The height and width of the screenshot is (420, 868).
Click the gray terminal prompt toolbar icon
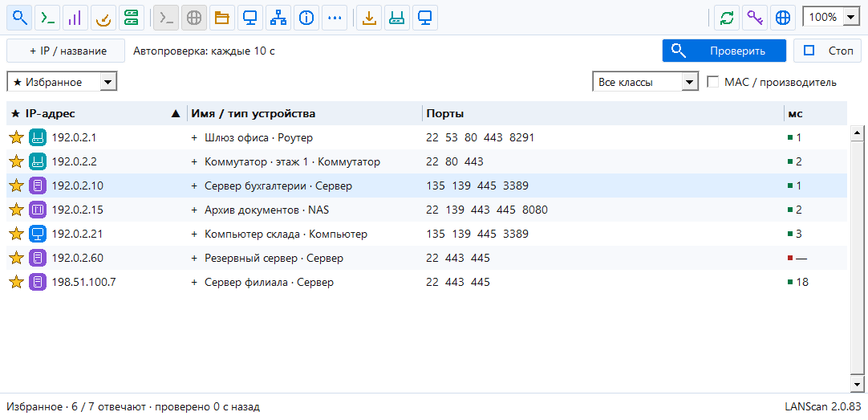pos(166,18)
